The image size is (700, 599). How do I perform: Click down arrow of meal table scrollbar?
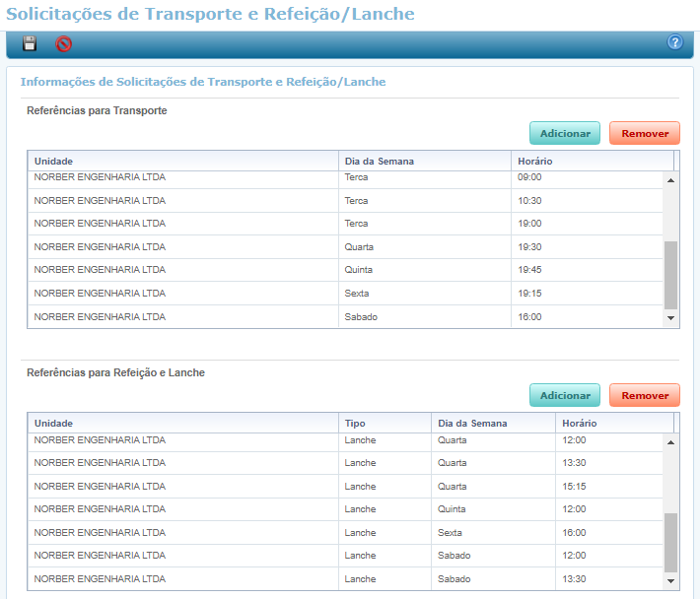pos(671,580)
